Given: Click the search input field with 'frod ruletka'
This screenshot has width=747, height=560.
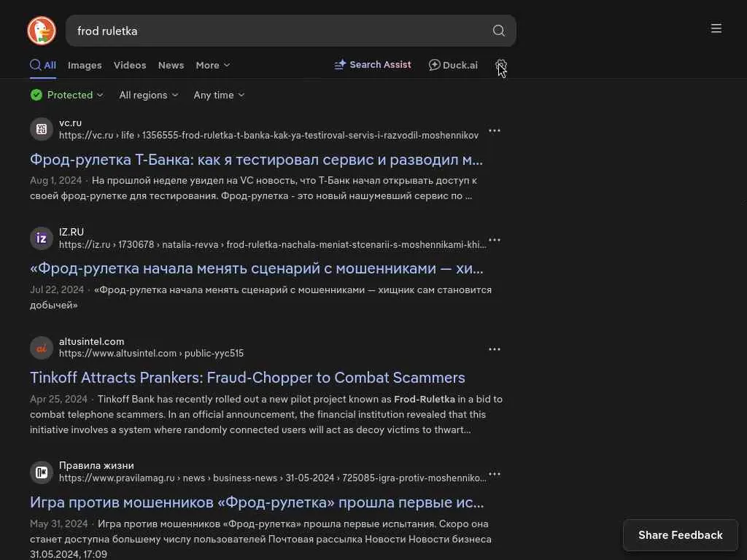Looking at the screenshot, I should [x=277, y=31].
